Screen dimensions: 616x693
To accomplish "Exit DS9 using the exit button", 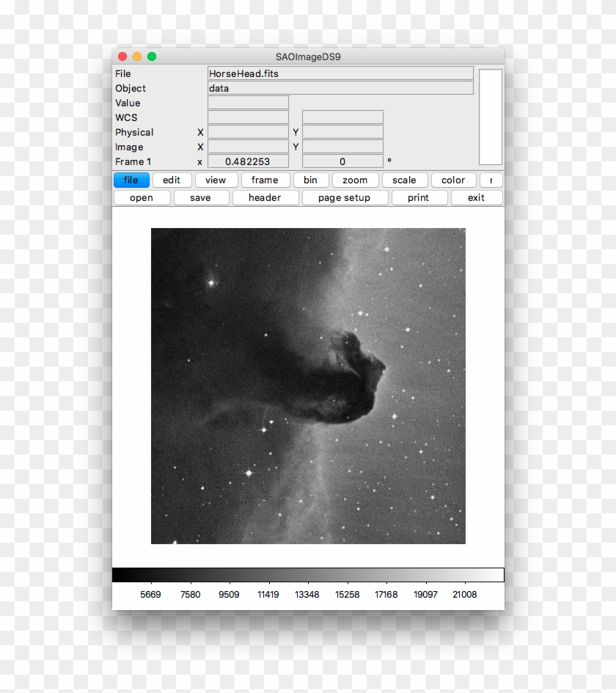I will [x=477, y=197].
